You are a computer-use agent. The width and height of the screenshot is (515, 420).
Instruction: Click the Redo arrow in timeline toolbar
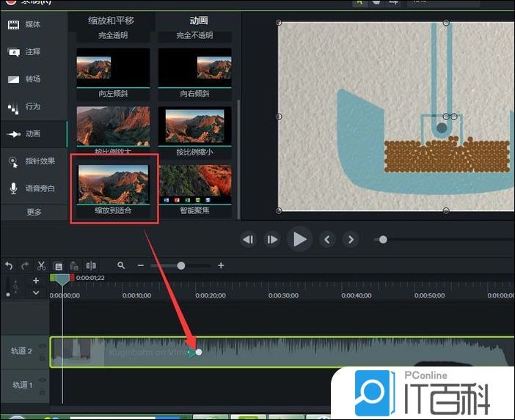point(25,265)
